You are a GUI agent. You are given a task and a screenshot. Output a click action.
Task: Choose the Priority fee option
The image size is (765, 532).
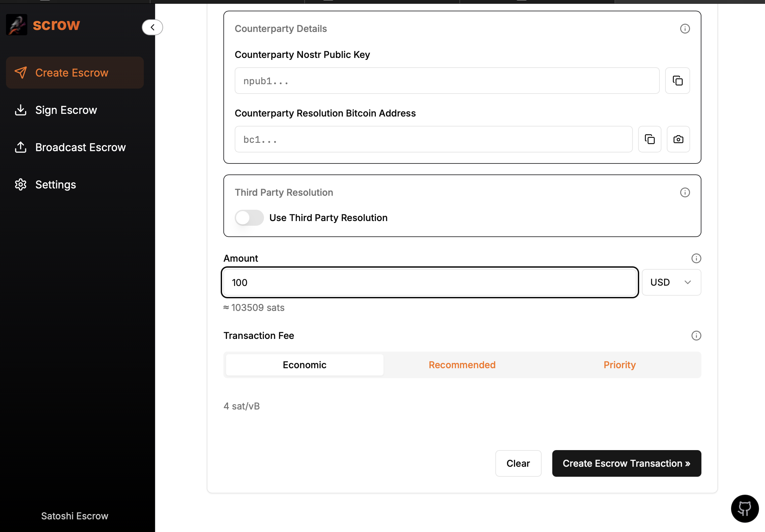pyautogui.click(x=620, y=365)
